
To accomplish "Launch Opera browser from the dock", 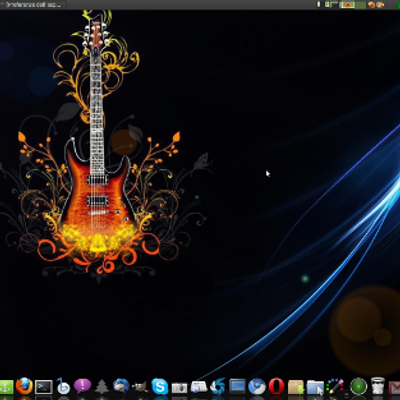I will pos(276,386).
